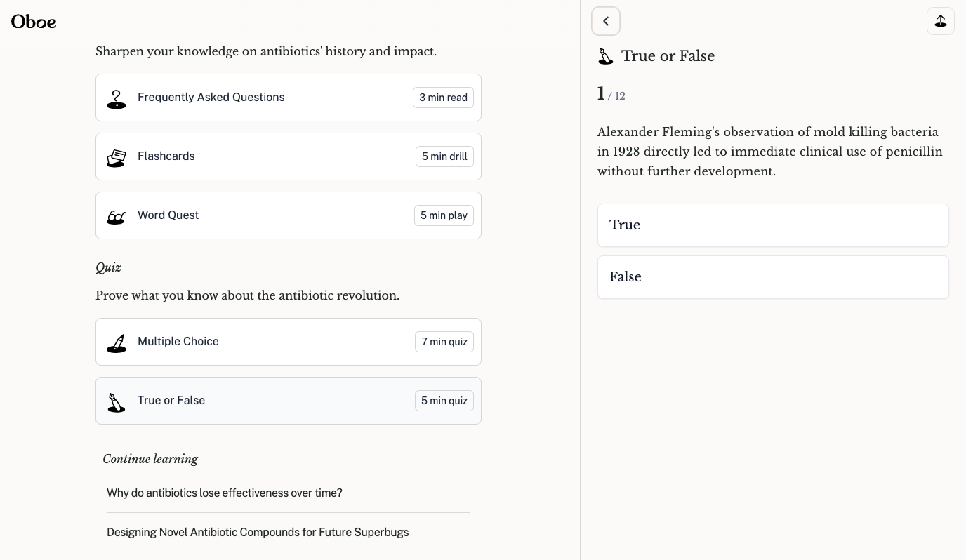Open the Flashcards drill
Screen dimensions: 966x560
point(166,156)
